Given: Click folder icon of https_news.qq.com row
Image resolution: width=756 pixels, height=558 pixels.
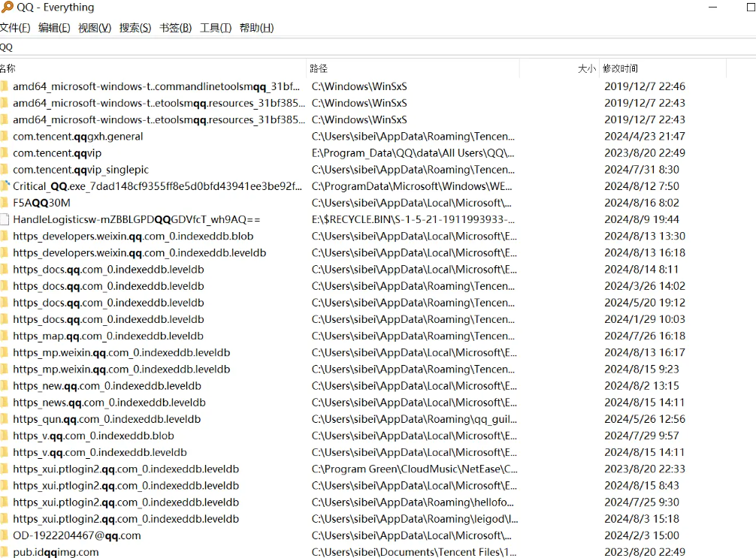Looking at the screenshot, I should pos(5,403).
